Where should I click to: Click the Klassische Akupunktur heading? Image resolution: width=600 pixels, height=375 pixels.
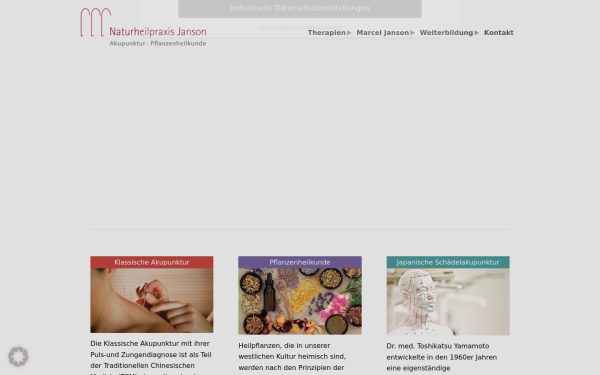(152, 262)
